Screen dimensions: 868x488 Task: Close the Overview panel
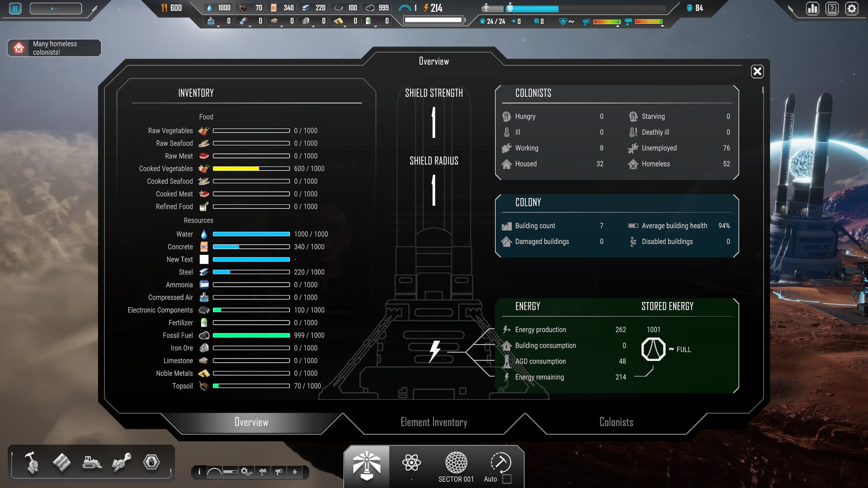pos(758,71)
